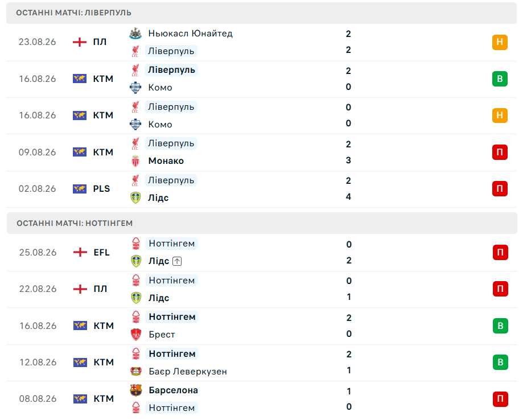Screen dimensions: 523x420
Task: Click the red П badge for Liverpool-Monaco match
Action: point(500,152)
